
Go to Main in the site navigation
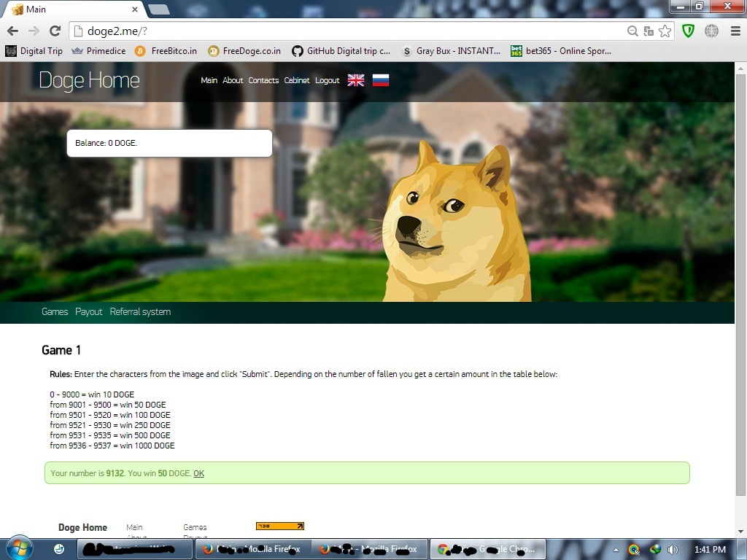point(209,80)
